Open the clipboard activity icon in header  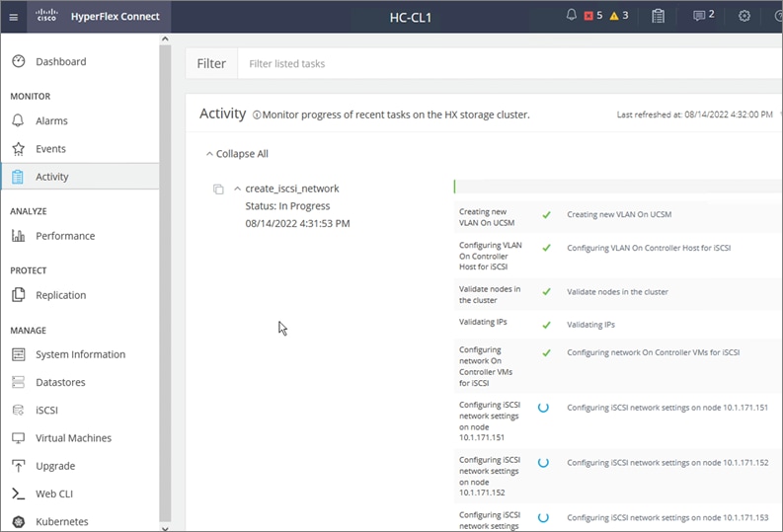pos(659,16)
